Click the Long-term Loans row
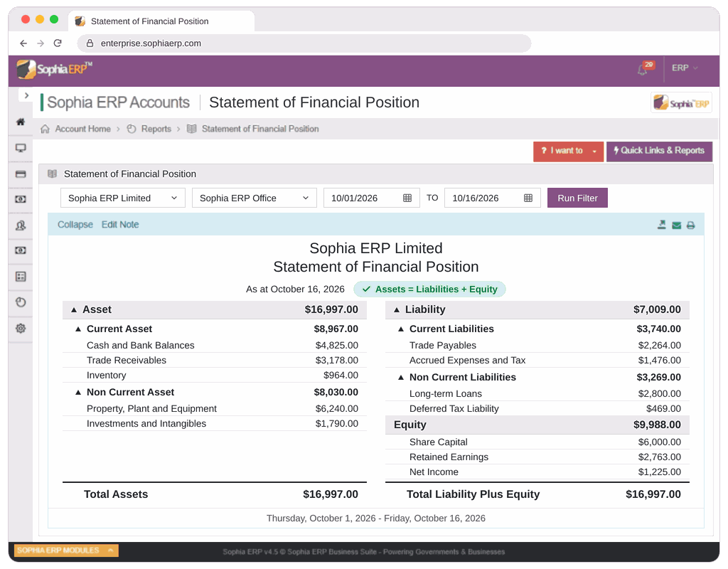 pyautogui.click(x=537, y=393)
